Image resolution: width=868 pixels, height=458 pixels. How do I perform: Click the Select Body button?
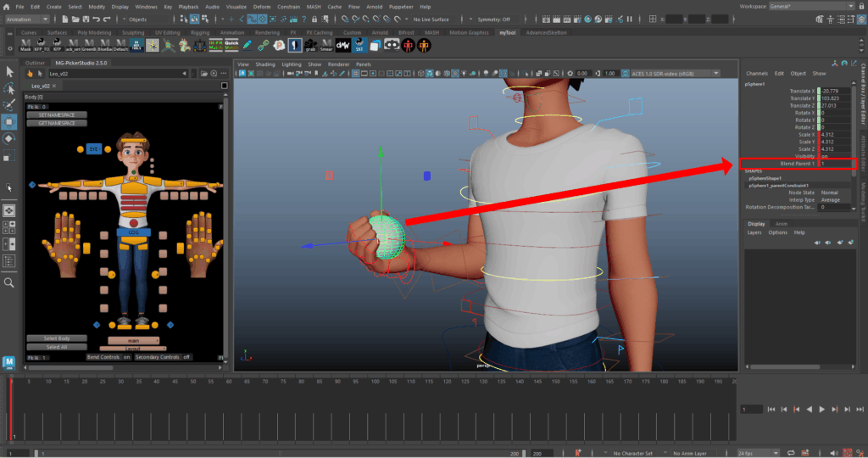[57, 338]
